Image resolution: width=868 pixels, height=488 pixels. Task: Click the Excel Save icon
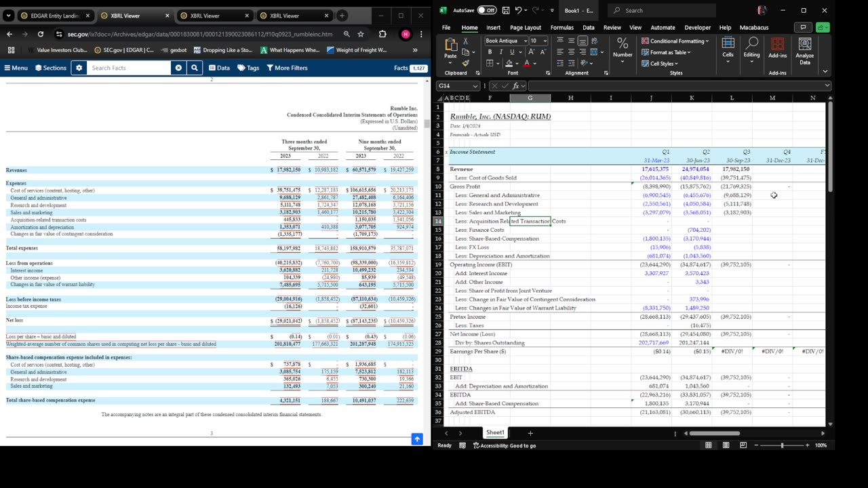coord(506,10)
